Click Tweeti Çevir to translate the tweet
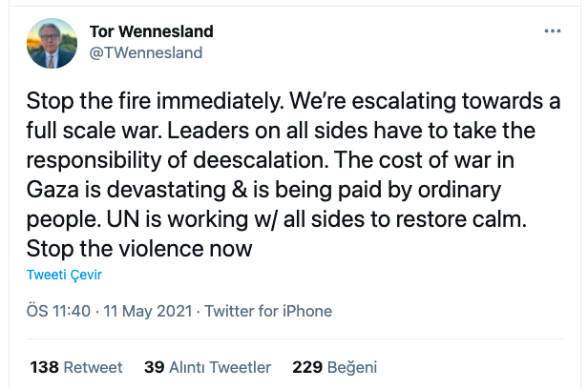Screen dimensions: 588x389 coord(64,275)
